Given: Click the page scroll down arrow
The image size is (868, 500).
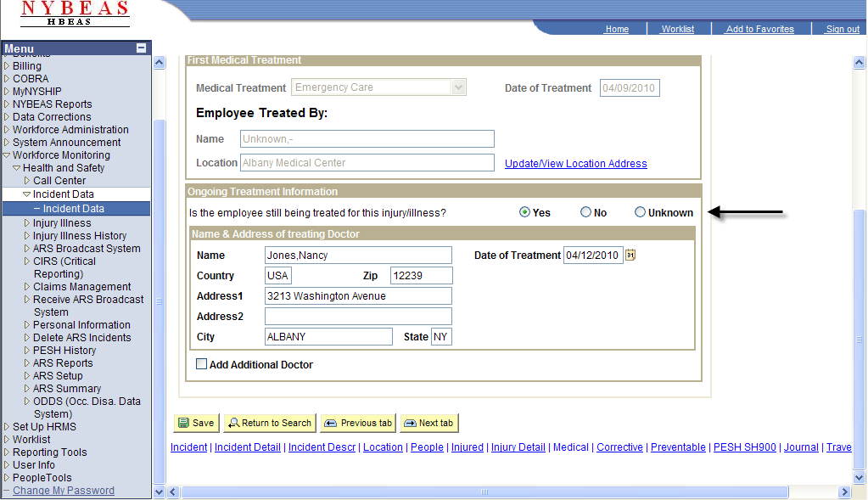Looking at the screenshot, I should [x=860, y=477].
